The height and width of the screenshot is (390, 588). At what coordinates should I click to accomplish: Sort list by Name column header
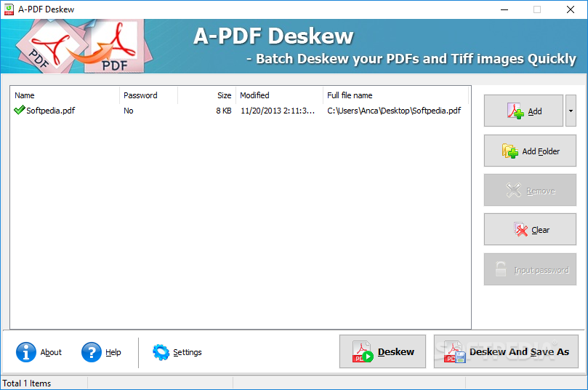point(65,95)
